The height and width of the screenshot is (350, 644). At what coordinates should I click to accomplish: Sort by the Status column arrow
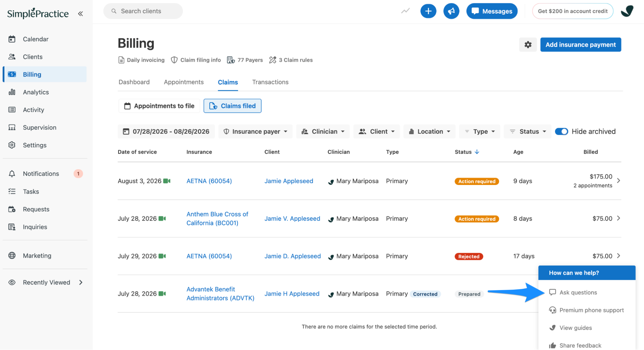pos(477,152)
